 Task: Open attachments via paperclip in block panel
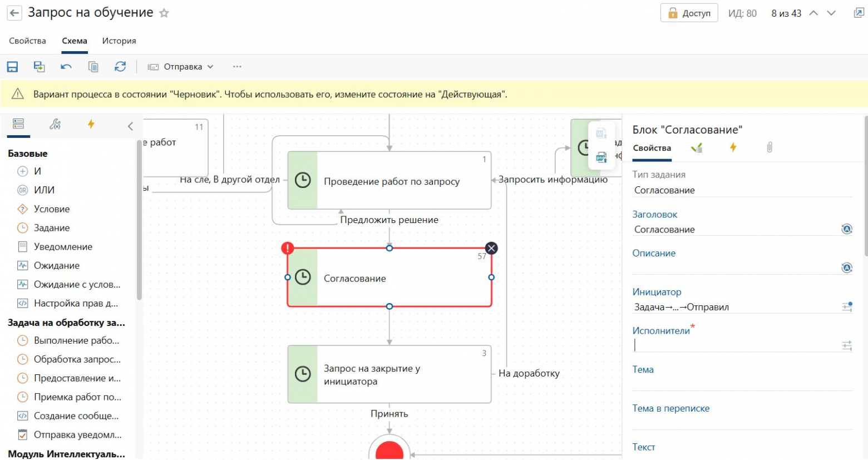click(770, 147)
